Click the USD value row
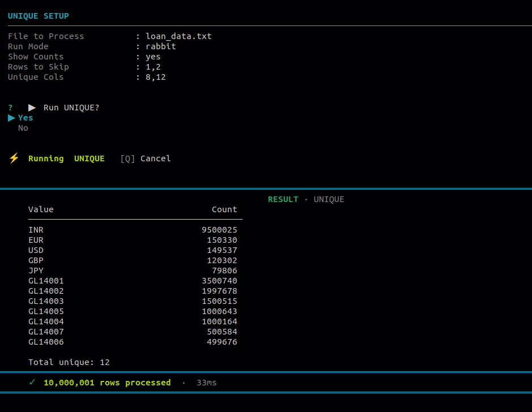532x412 pixels. click(36, 250)
